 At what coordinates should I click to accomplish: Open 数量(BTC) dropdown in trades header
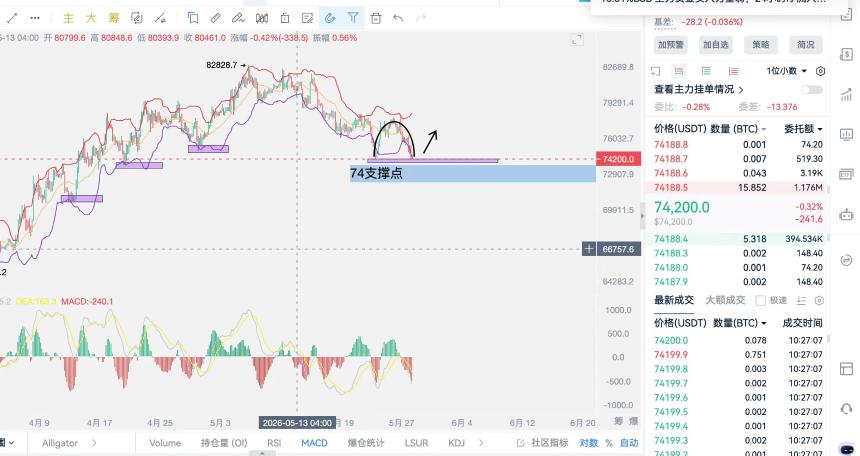(739, 323)
